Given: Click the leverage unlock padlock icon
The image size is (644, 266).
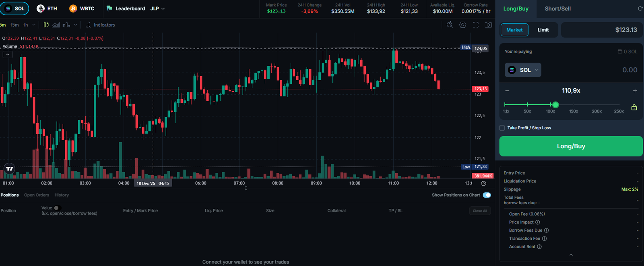Looking at the screenshot, I should coord(634,108).
